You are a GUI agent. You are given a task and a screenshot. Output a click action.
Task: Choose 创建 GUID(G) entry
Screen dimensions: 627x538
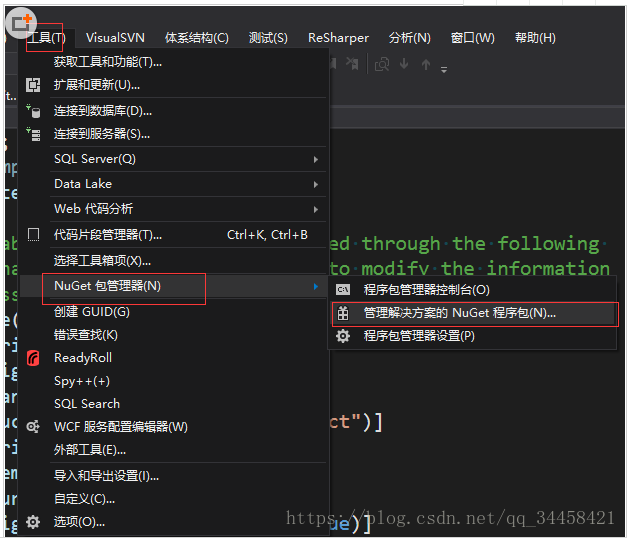tap(92, 312)
